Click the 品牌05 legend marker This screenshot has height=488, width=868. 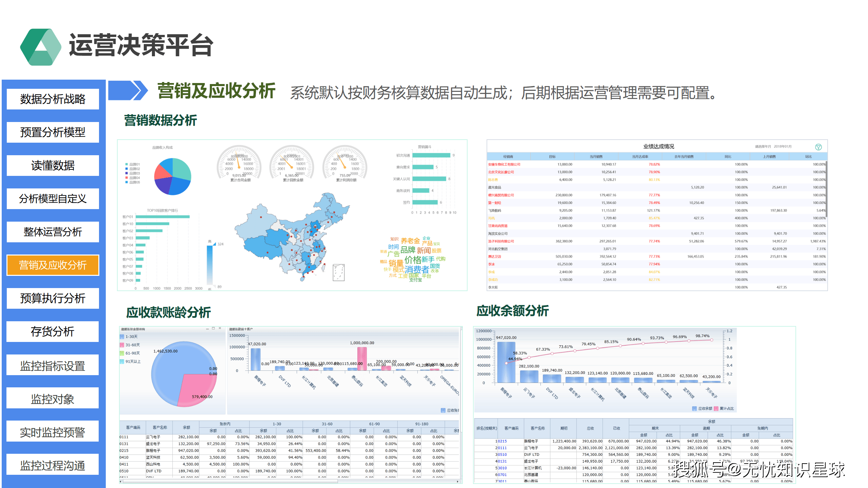126,182
